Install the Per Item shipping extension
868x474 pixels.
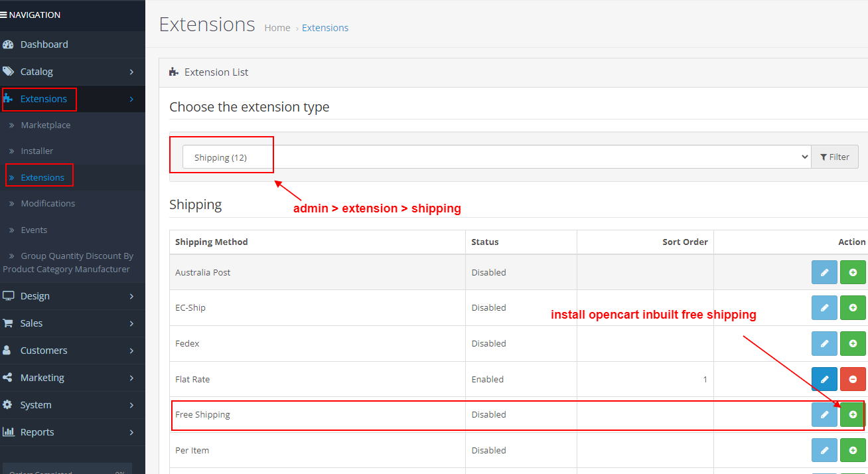click(x=853, y=450)
